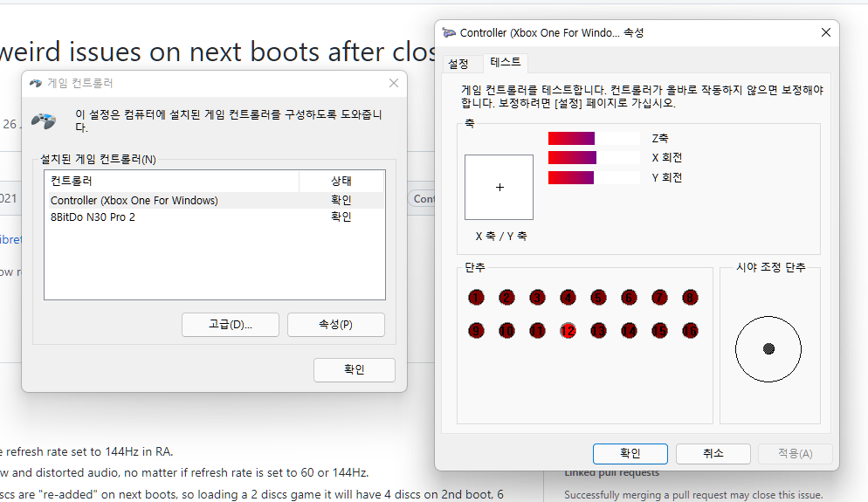Click button indicator 9 in test panel
Viewport: 868px width, 502px height.
coord(476,331)
